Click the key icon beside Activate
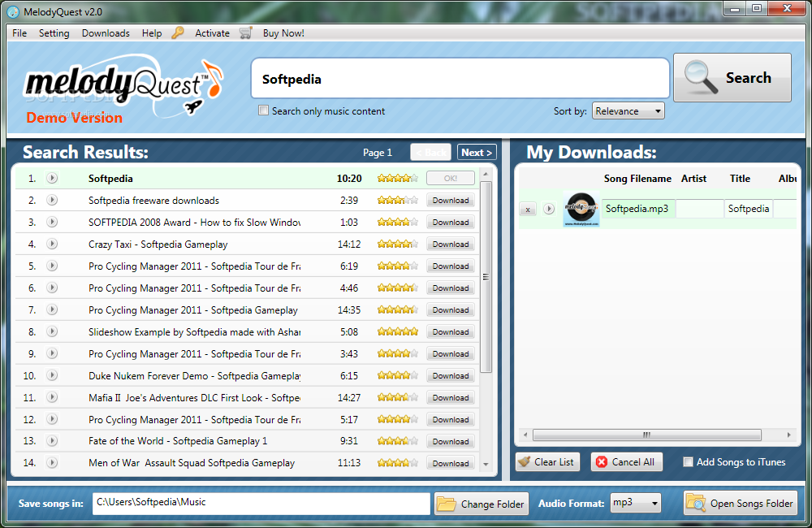This screenshot has height=528, width=812. [x=178, y=32]
